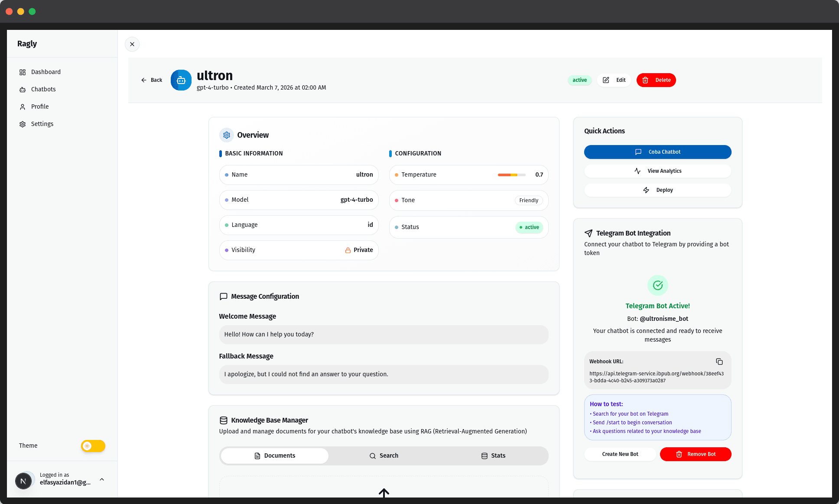Click the @ultronisme_bot name
Screen dimensions: 839x504
[664, 319]
